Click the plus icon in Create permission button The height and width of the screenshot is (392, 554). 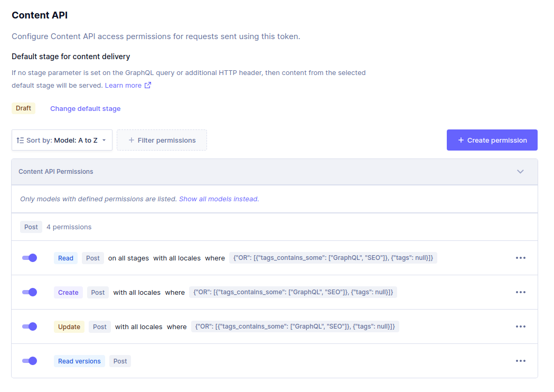tap(461, 140)
